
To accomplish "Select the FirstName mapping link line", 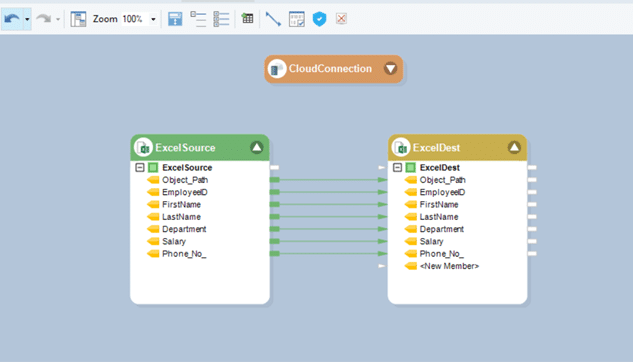I will 329,205.
